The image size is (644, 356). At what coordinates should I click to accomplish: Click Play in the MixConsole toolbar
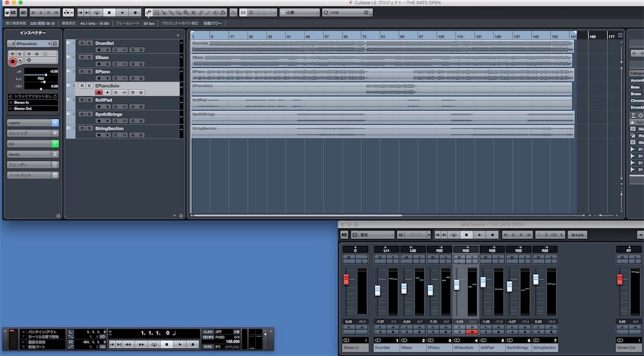point(479,235)
